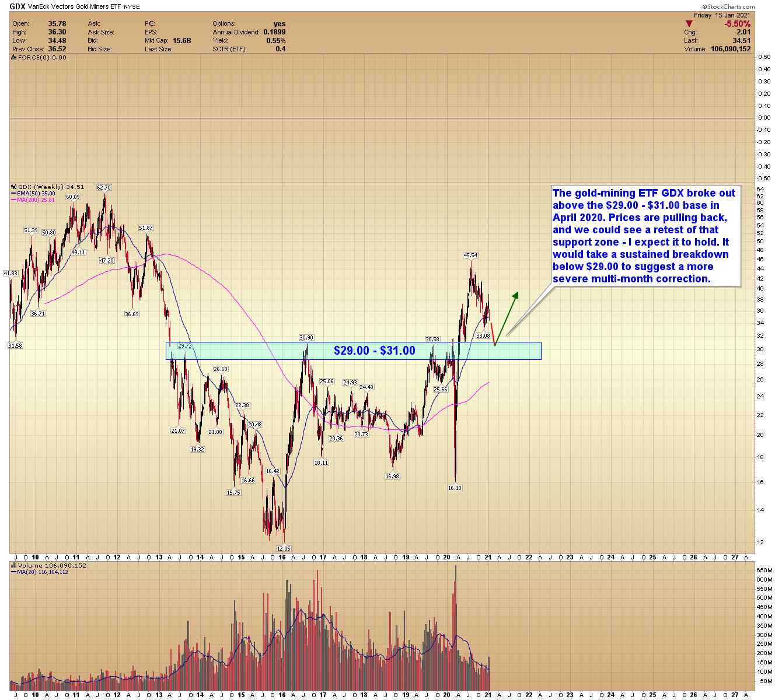Screen dimensions: 782x700
Task: Click the NYSE exchange label
Action: click(132, 7)
